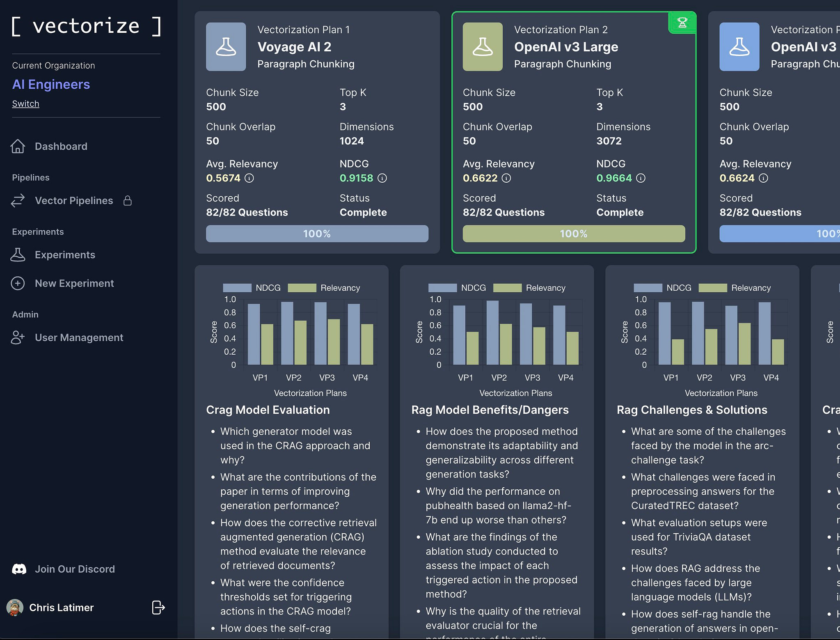Collapse the Experiments section in the sidebar
Screen dimensions: 840x640
tap(37, 232)
